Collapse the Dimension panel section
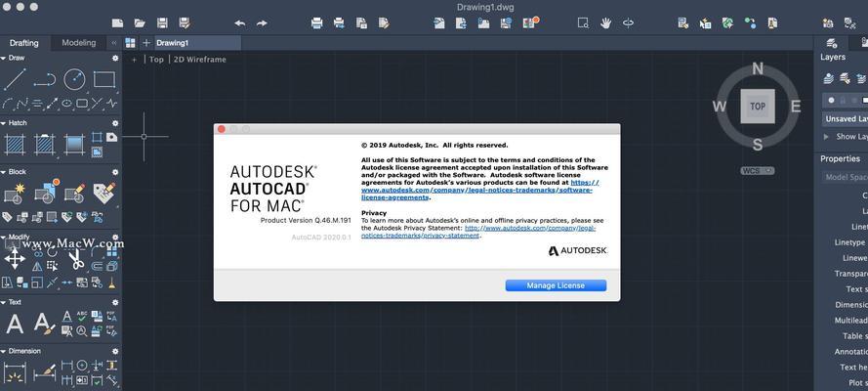868x391 pixels. tap(3, 351)
